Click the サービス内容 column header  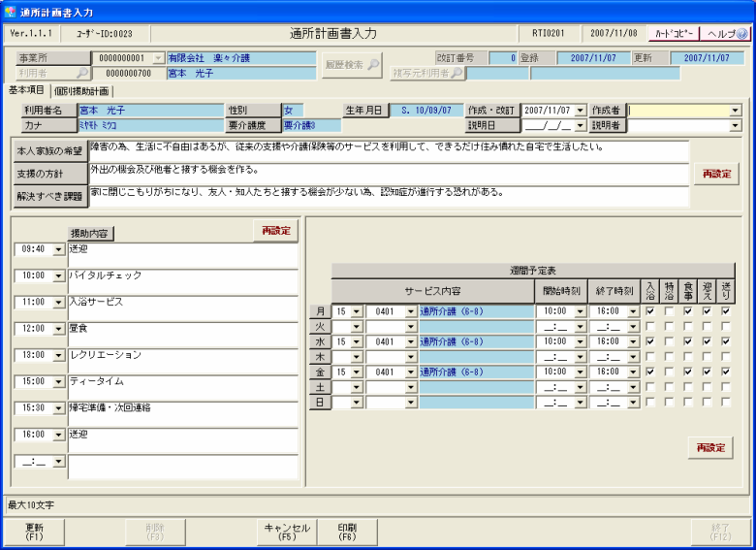click(x=432, y=291)
